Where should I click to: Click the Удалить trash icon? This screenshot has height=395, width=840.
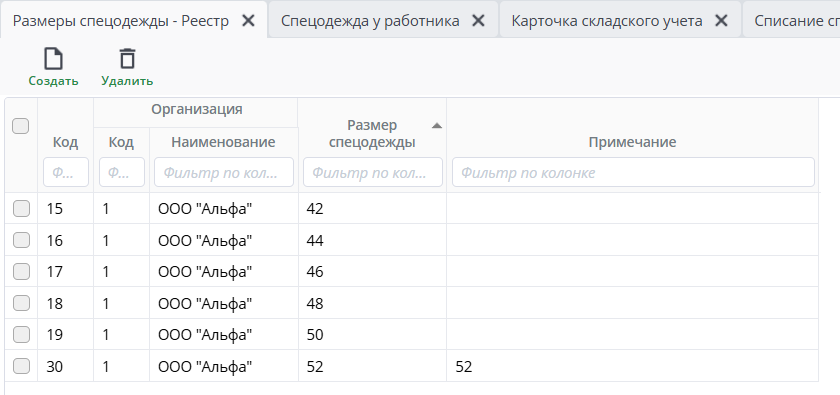127,58
